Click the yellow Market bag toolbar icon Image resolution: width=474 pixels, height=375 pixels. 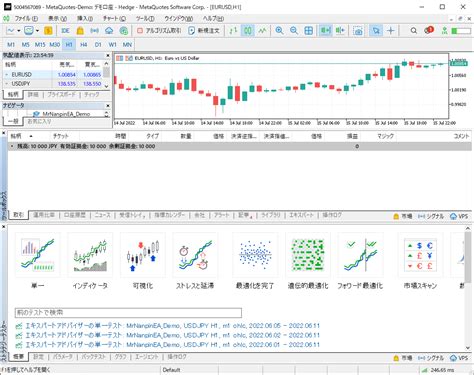[80, 31]
